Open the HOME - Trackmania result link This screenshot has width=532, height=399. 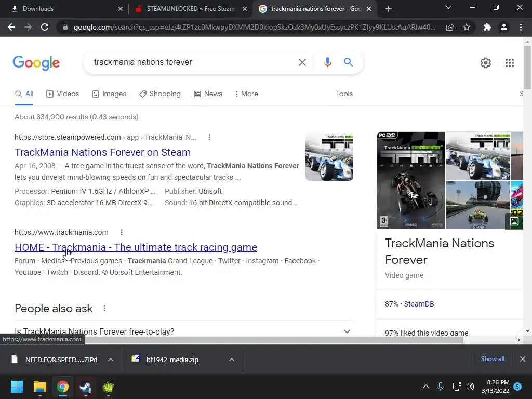pyautogui.click(x=136, y=247)
